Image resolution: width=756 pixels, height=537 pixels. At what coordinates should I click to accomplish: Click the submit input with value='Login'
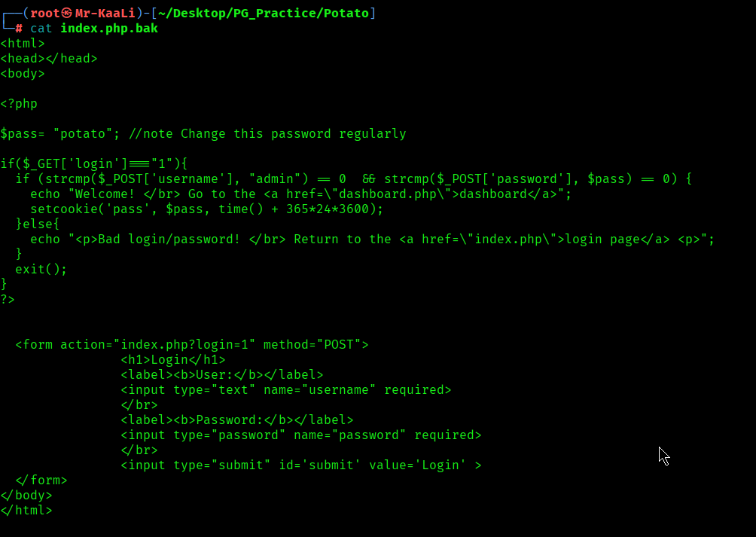click(301, 465)
